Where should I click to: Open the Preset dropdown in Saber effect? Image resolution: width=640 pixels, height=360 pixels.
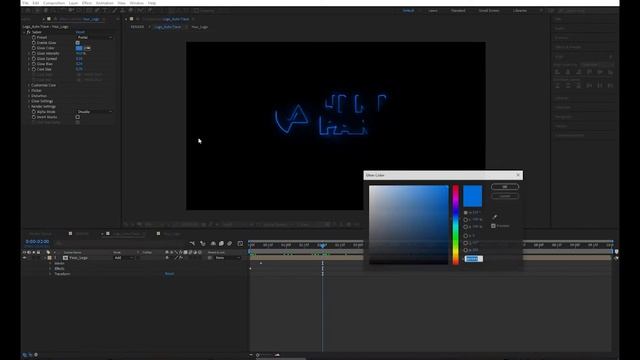(94, 38)
